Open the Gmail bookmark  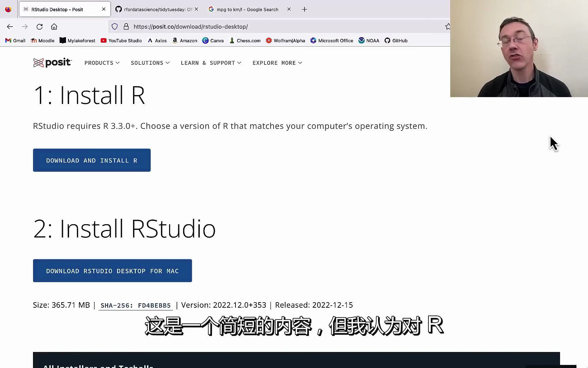(15, 41)
